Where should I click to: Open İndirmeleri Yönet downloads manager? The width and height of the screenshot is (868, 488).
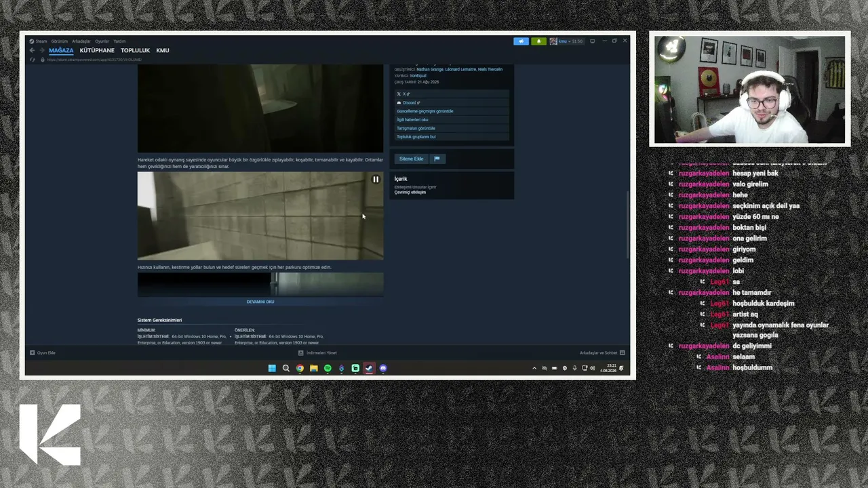317,352
